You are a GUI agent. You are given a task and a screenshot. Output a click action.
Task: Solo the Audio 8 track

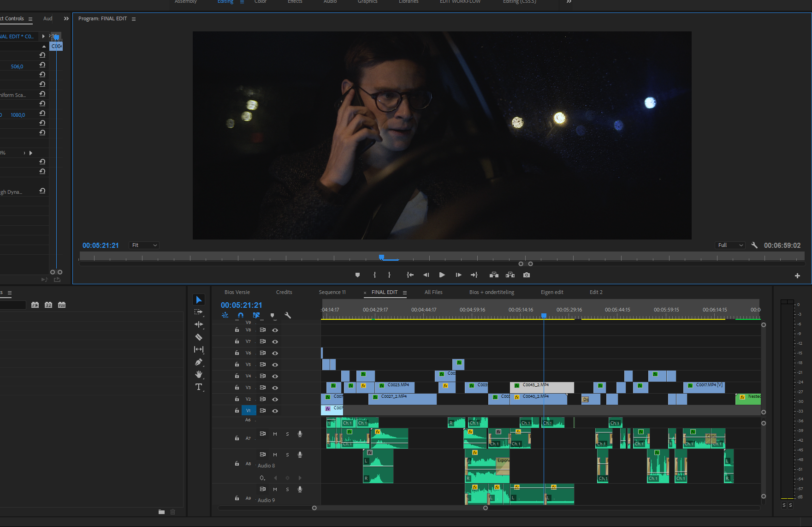(287, 455)
